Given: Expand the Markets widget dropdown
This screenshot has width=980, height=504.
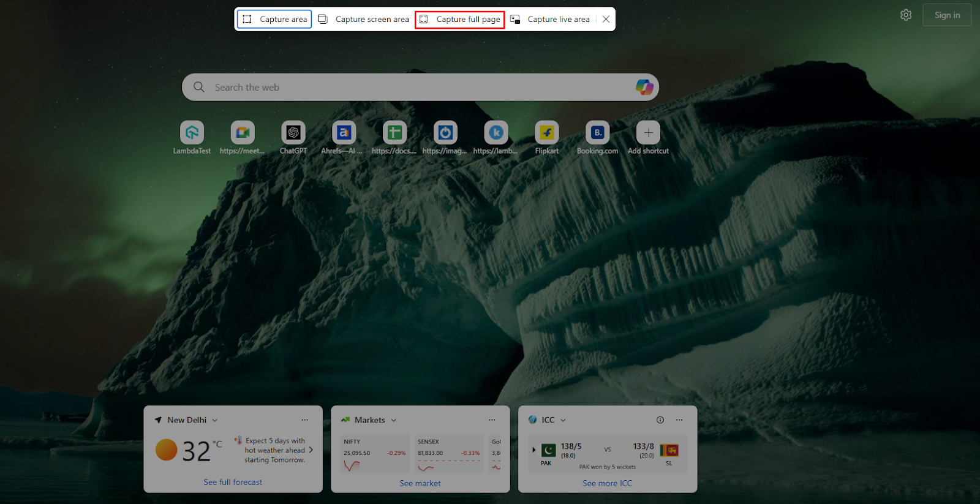Looking at the screenshot, I should tap(394, 420).
